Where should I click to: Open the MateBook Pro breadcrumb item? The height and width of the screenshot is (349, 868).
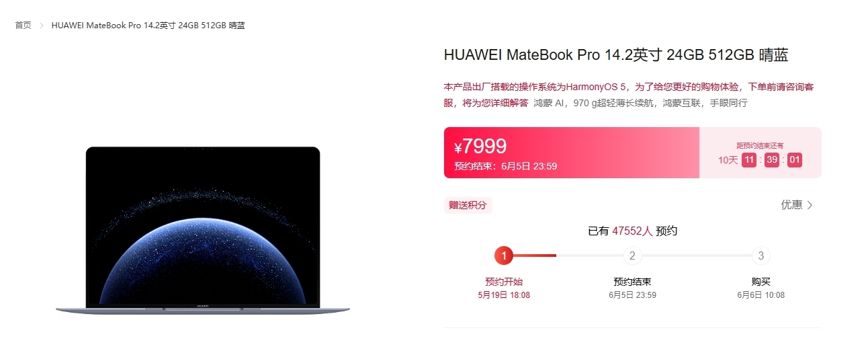tap(148, 26)
